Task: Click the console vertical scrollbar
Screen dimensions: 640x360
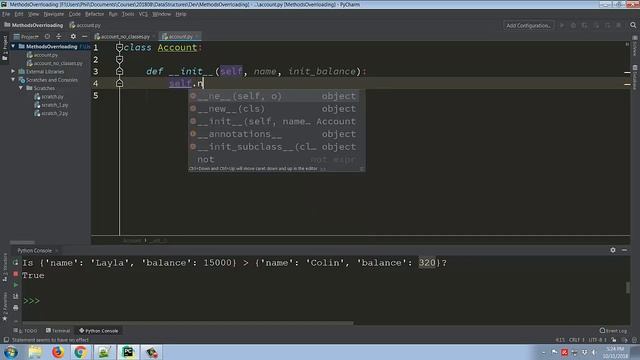Action: (x=627, y=287)
